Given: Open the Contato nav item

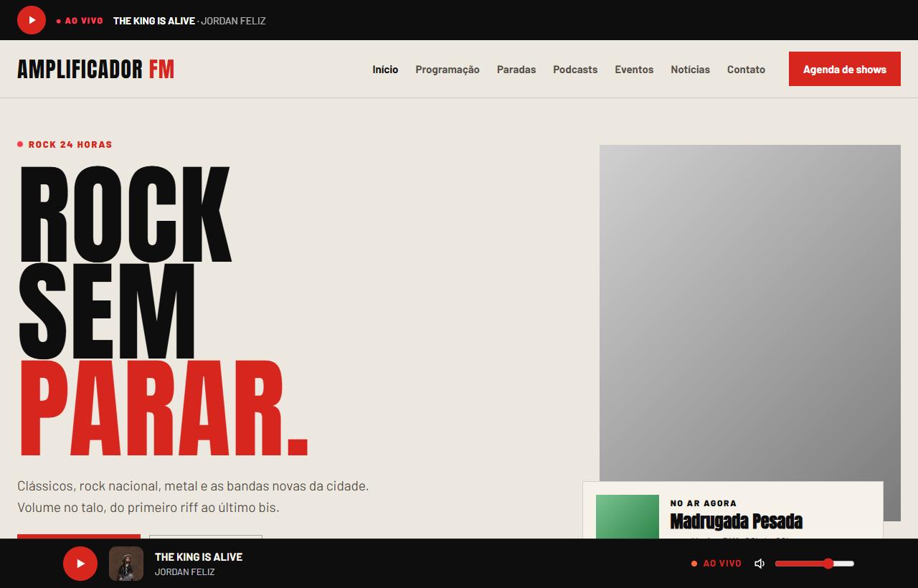Looking at the screenshot, I should (x=746, y=70).
